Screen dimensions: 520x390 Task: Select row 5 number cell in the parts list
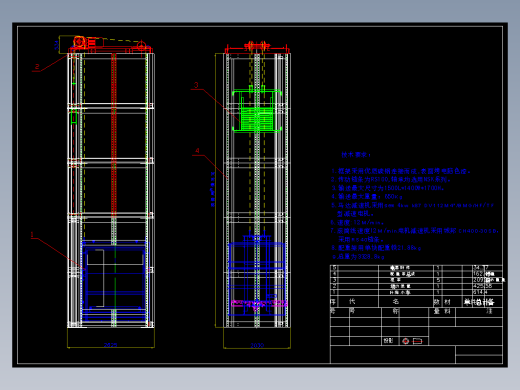point(334,267)
